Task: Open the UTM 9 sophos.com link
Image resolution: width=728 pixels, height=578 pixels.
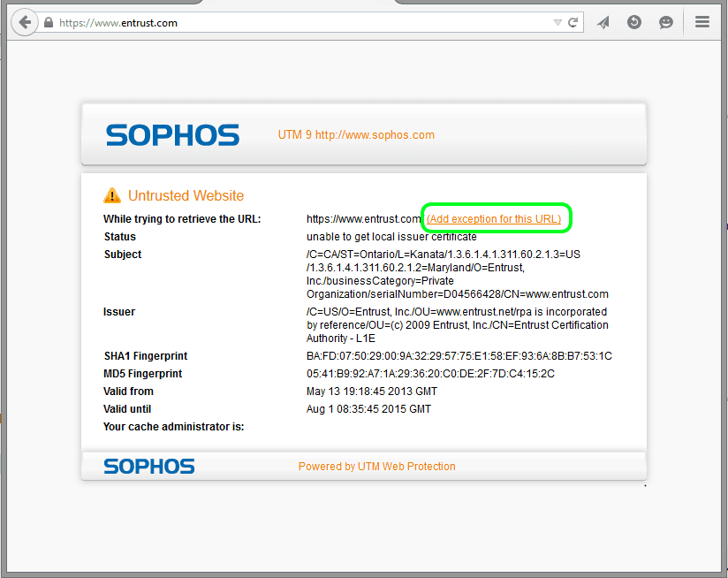Action: 356,135
